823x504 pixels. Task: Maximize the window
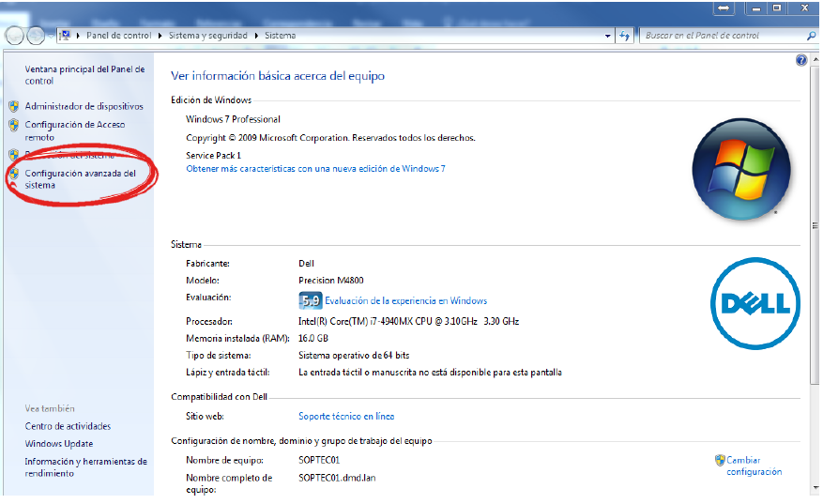(x=777, y=8)
